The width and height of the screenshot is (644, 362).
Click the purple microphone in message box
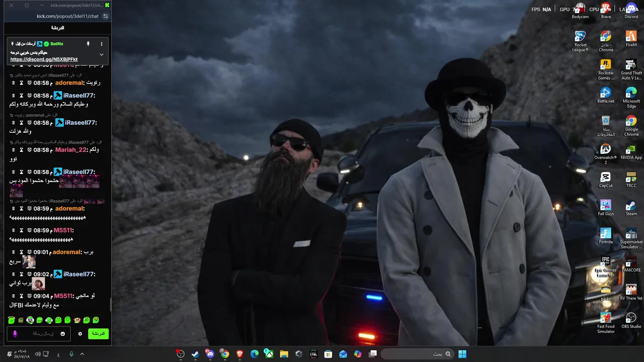[x=15, y=333]
